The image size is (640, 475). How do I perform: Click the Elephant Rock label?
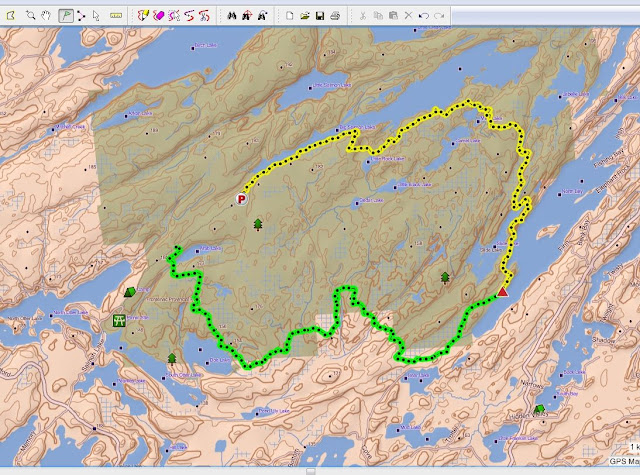(x=611, y=180)
